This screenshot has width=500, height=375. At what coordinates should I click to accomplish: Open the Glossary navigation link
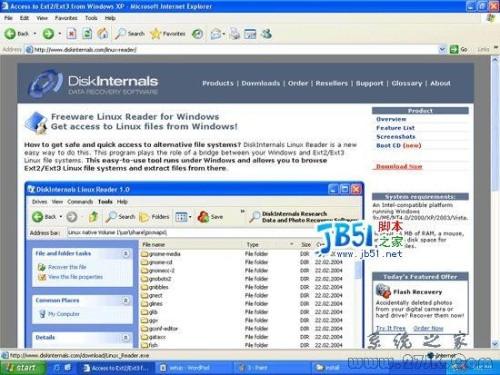coord(407,83)
